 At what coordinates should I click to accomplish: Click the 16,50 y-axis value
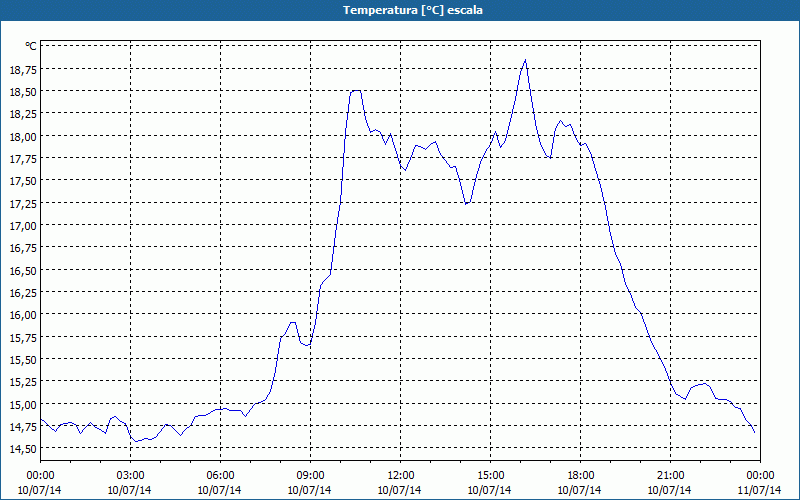point(23,270)
